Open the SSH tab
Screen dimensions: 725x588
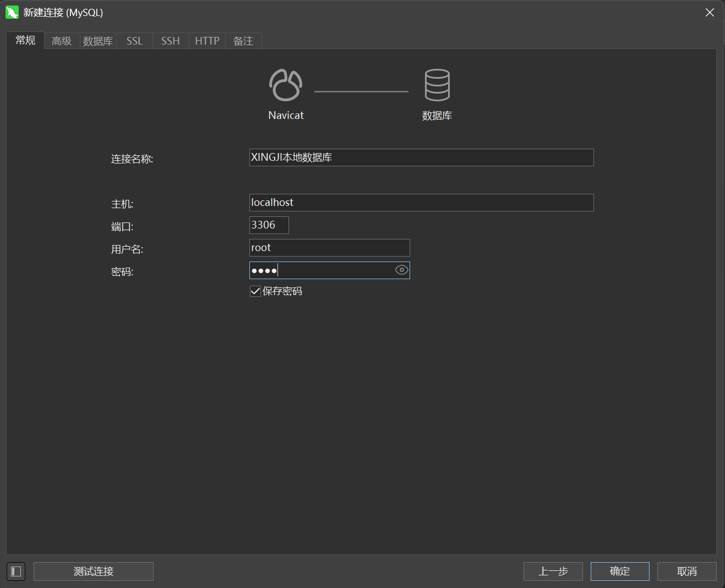click(x=171, y=41)
